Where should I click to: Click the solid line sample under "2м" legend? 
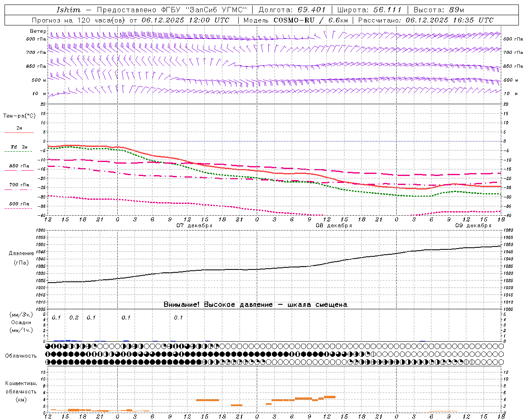19,132
